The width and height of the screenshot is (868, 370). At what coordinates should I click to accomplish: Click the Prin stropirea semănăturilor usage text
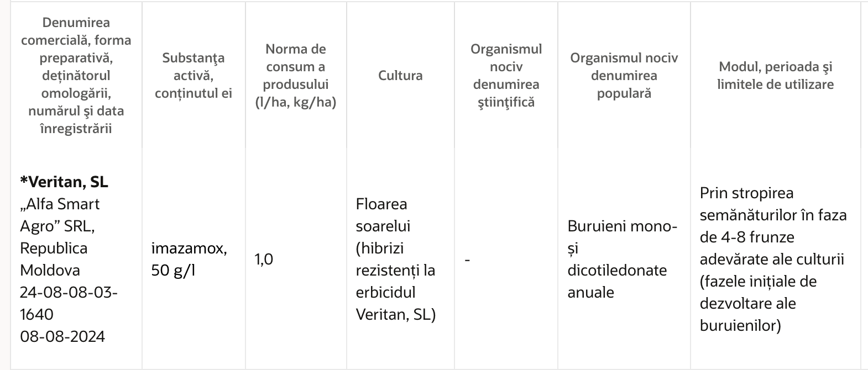coord(773,259)
